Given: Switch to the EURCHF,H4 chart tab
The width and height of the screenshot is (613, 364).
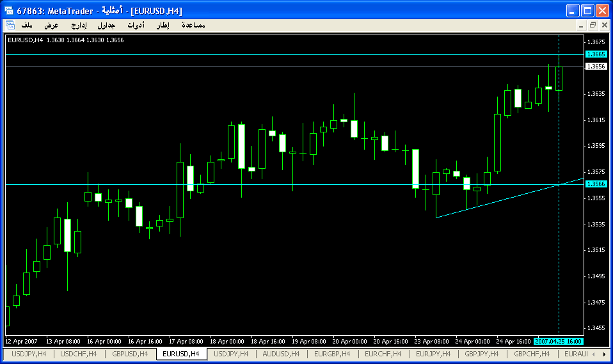Looking at the screenshot, I should pos(383,354).
